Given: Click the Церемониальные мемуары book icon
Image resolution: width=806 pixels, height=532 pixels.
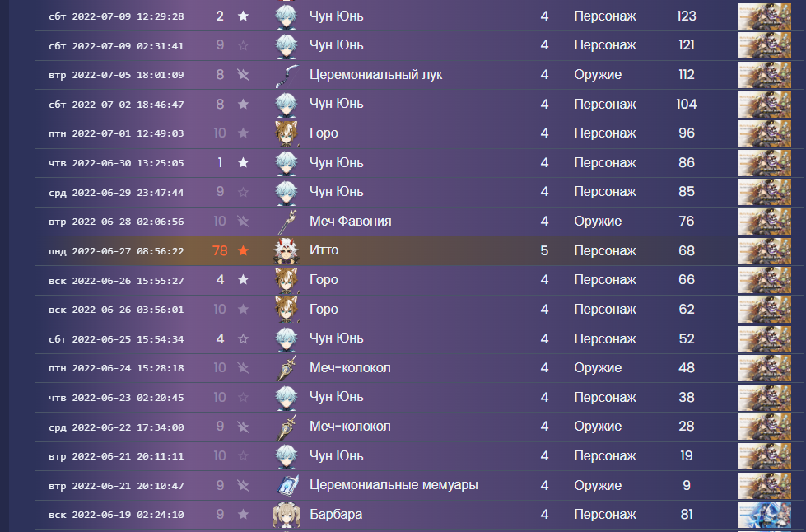Looking at the screenshot, I should click(287, 485).
